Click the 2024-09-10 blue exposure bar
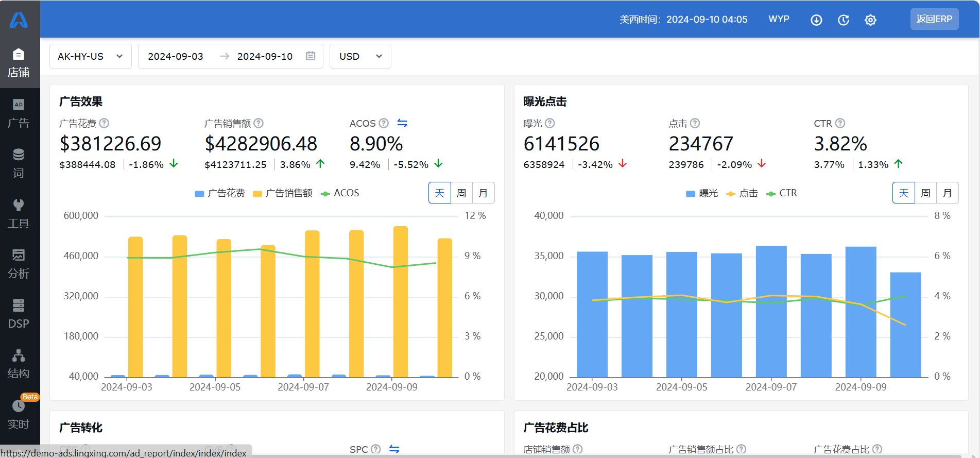The width and height of the screenshot is (980, 458). pyautogui.click(x=905, y=325)
